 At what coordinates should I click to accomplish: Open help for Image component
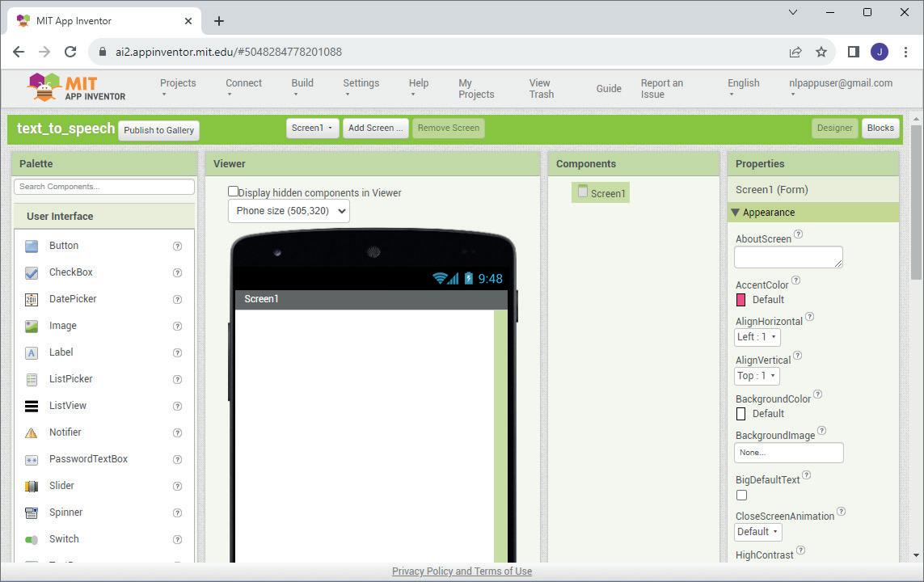point(177,326)
